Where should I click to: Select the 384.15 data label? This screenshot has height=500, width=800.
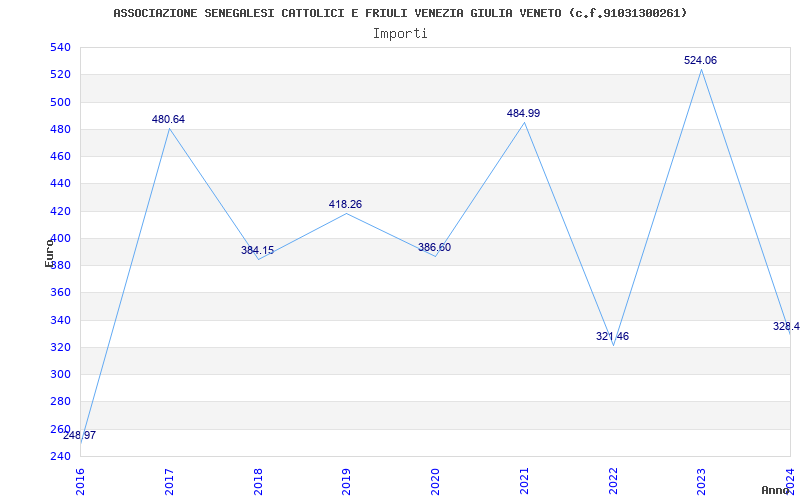[258, 251]
